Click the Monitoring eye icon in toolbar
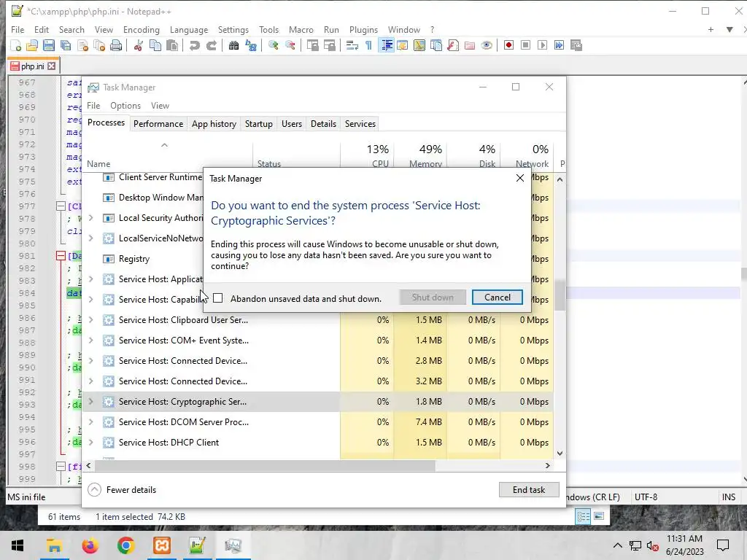The height and width of the screenshot is (560, 747). pos(487,45)
